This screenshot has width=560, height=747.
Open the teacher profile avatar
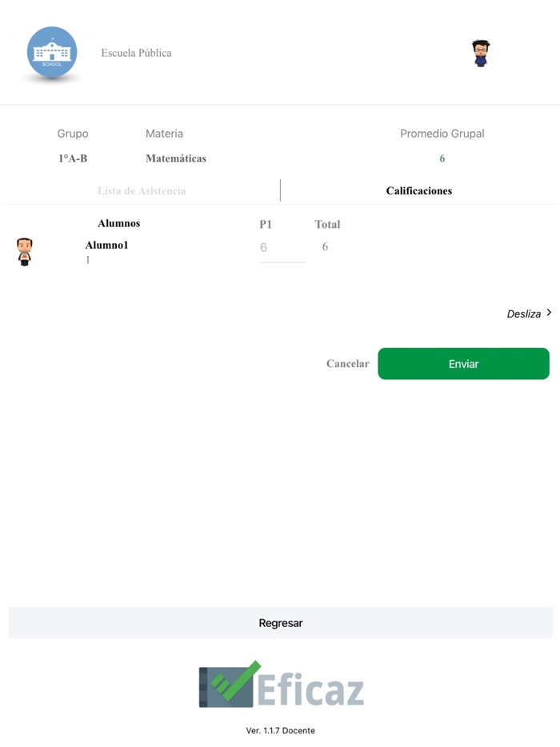[480, 54]
